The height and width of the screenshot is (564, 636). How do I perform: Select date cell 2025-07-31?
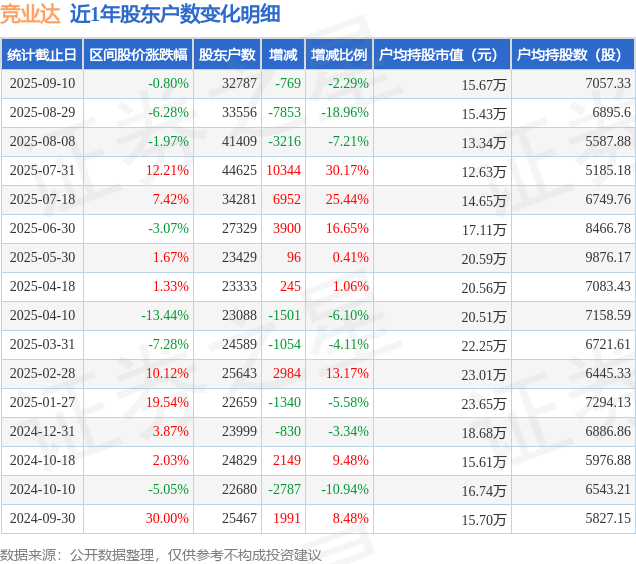coord(43,170)
